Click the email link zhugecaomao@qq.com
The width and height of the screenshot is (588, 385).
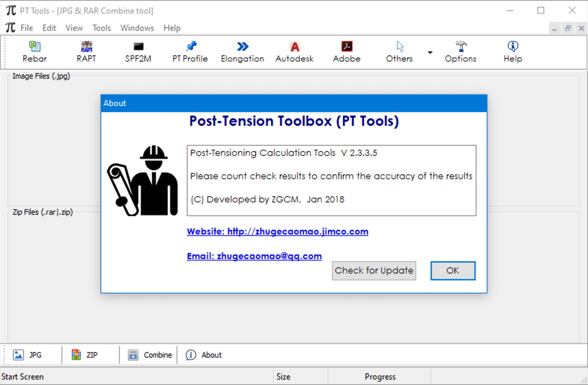click(x=254, y=256)
